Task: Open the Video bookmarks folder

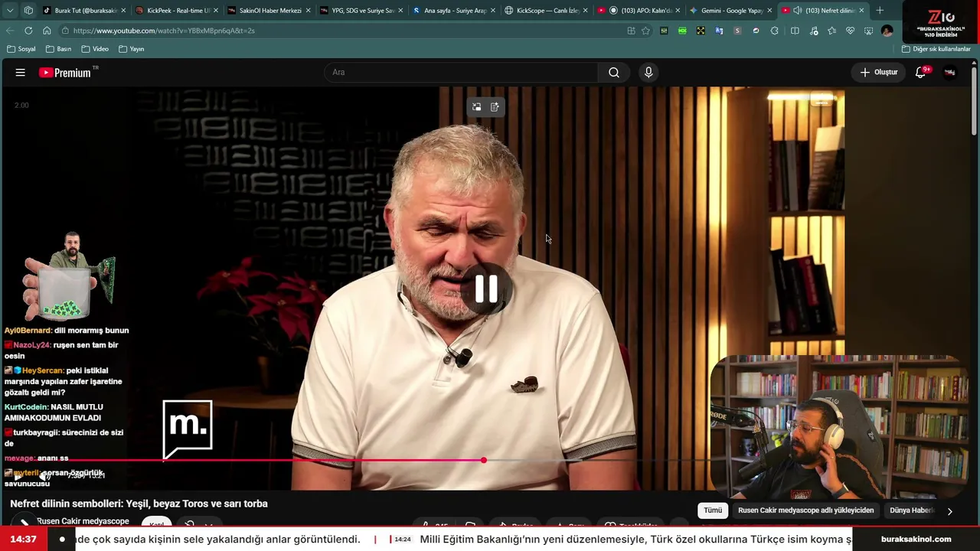Action: pyautogui.click(x=95, y=49)
